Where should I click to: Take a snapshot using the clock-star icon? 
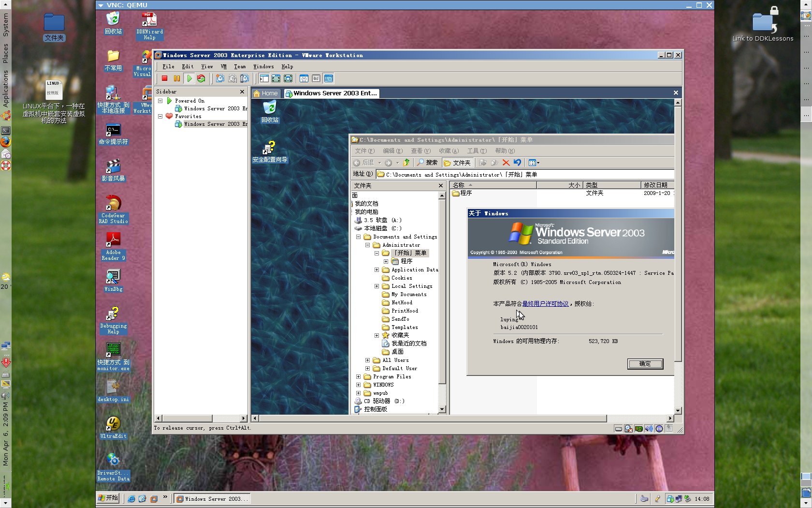click(x=220, y=78)
